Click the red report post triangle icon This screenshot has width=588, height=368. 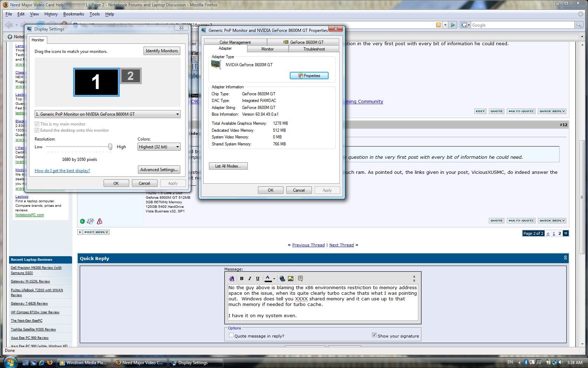coord(100,221)
